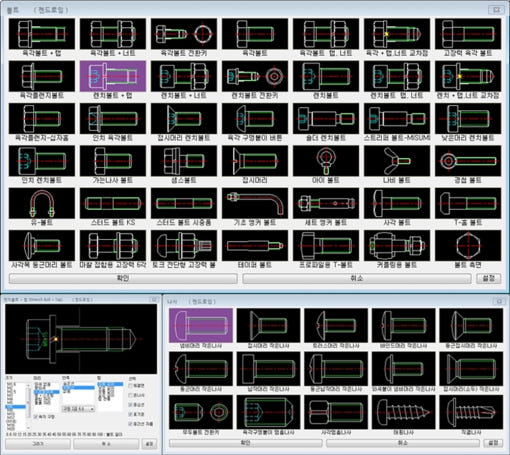Click the size list scrollbar in preview dialog
The image size is (510, 455).
pos(28,406)
